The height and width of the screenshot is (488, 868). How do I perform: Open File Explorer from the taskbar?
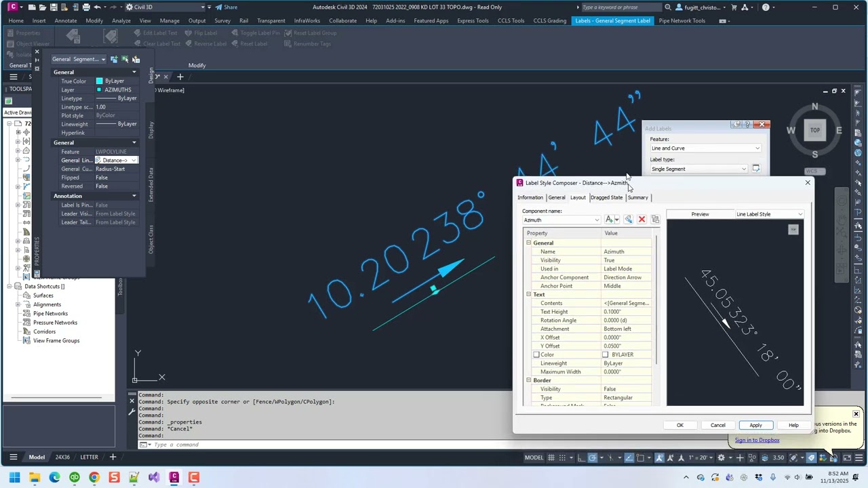point(35,477)
